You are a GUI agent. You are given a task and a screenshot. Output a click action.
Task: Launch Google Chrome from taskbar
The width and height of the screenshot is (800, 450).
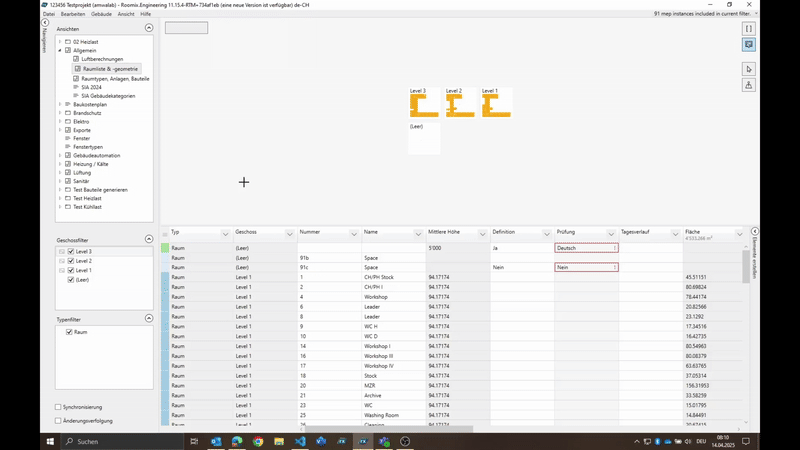[x=258, y=441]
